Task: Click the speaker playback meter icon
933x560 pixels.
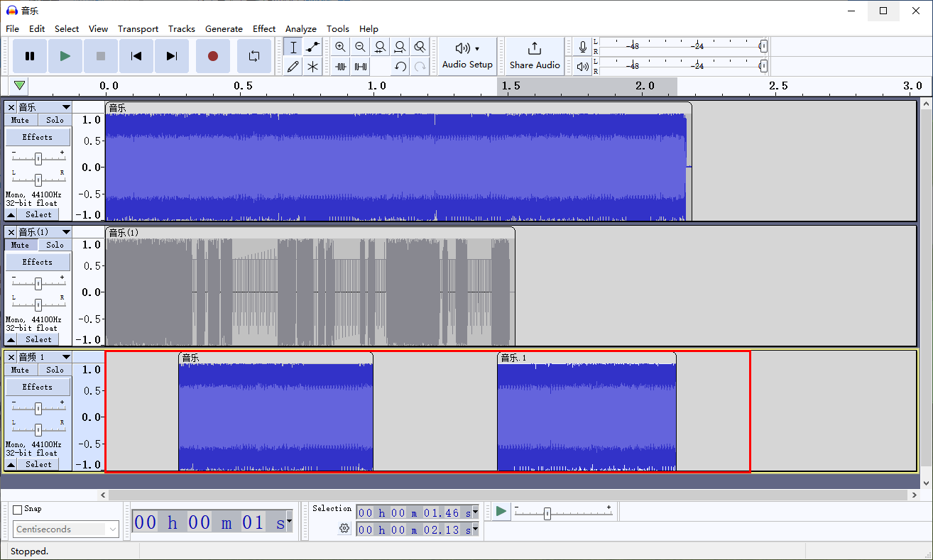Action: click(583, 66)
